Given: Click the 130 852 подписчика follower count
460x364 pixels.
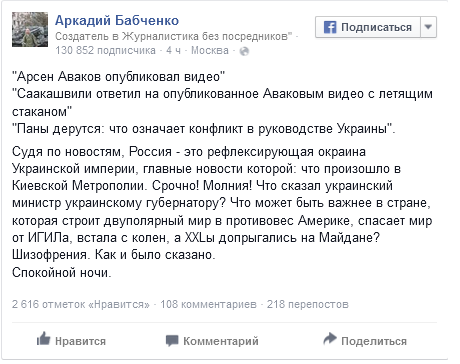Looking at the screenshot, I should (x=105, y=50).
